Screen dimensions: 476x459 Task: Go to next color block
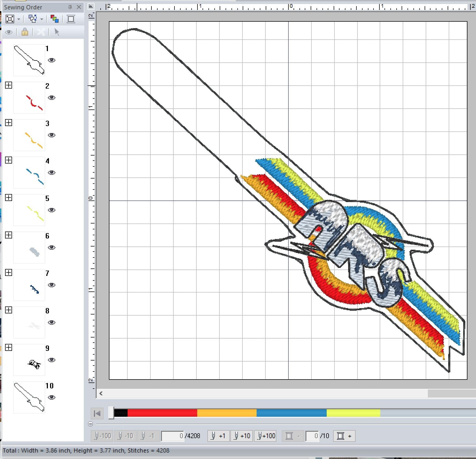tap(344, 436)
